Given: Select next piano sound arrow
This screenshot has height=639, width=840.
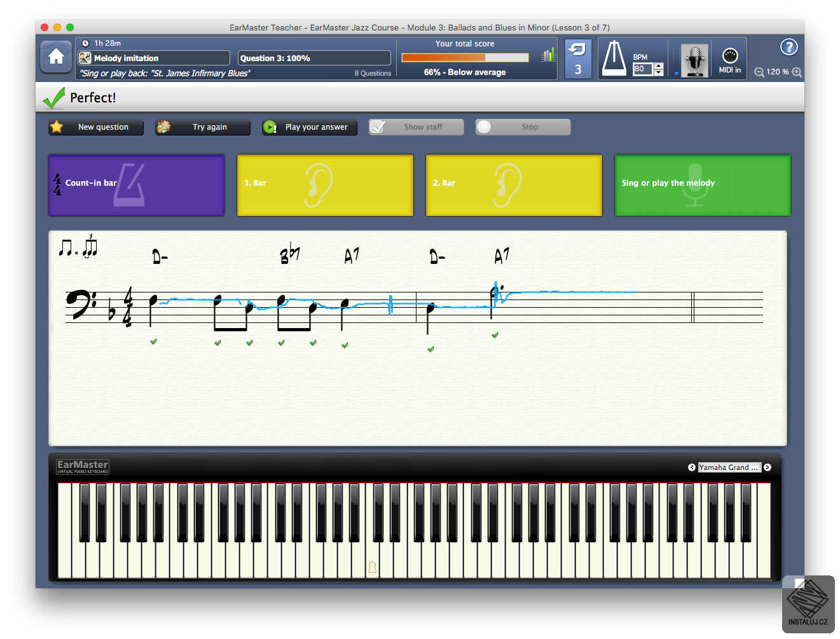Looking at the screenshot, I should [768, 467].
